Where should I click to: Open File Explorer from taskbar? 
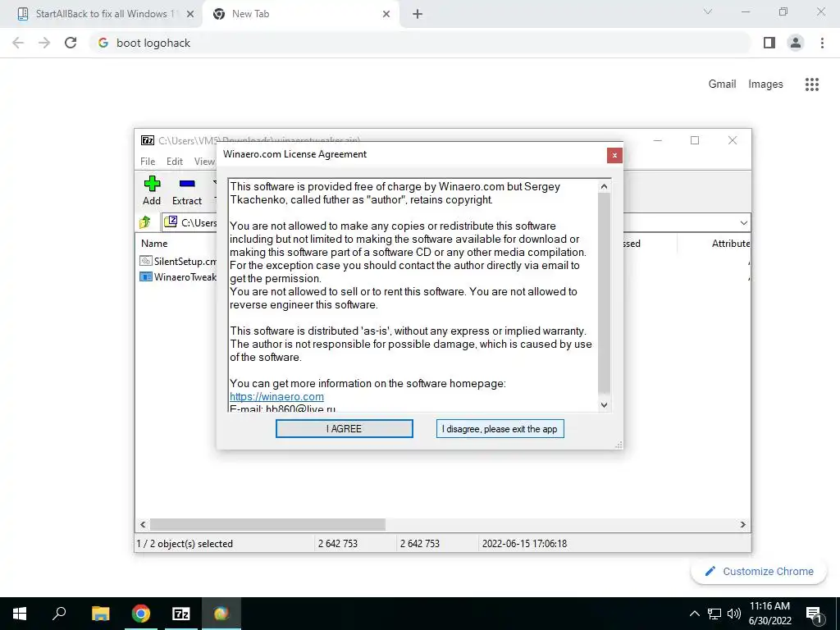[x=100, y=614]
